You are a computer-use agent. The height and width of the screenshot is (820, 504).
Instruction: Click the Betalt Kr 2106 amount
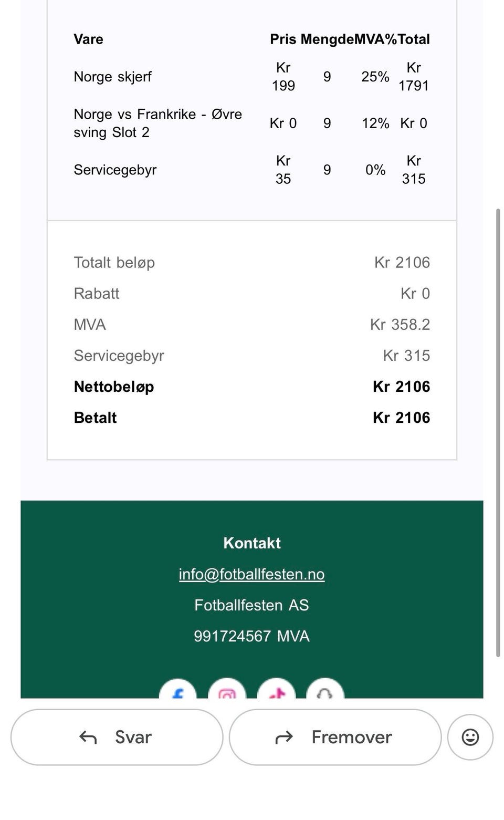pos(401,418)
